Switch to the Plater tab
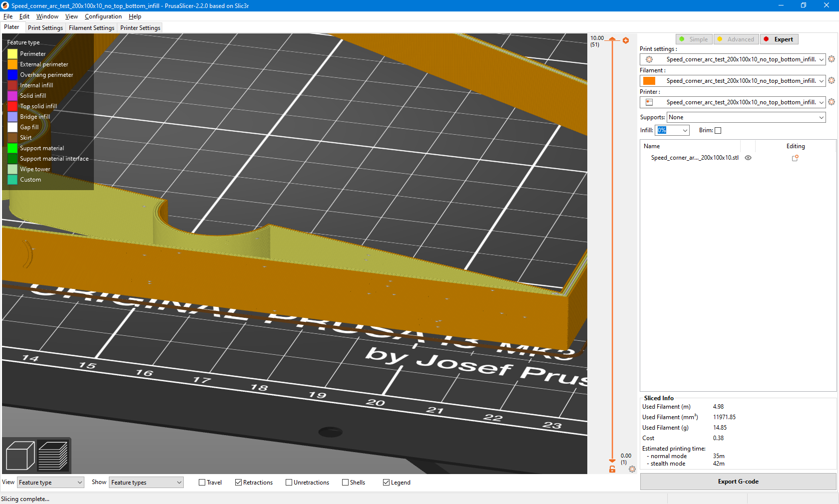Viewport: 839px width, 504px height. pyautogui.click(x=11, y=27)
